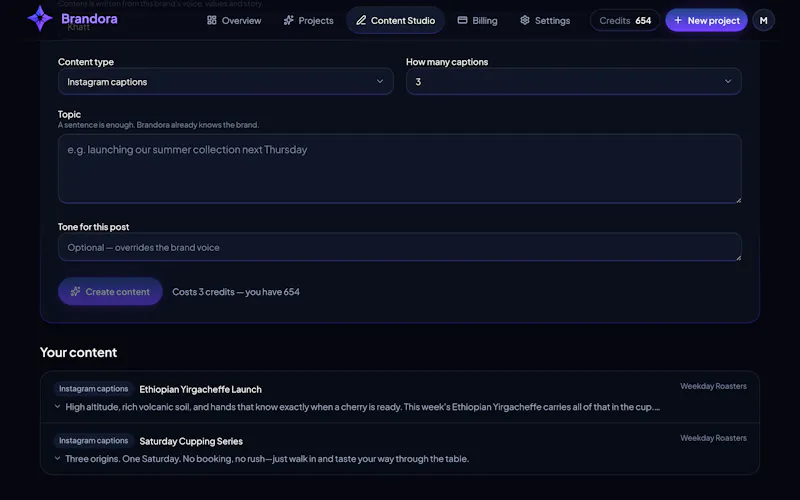The height and width of the screenshot is (500, 800).
Task: Open the user avatar M menu
Action: pyautogui.click(x=763, y=20)
